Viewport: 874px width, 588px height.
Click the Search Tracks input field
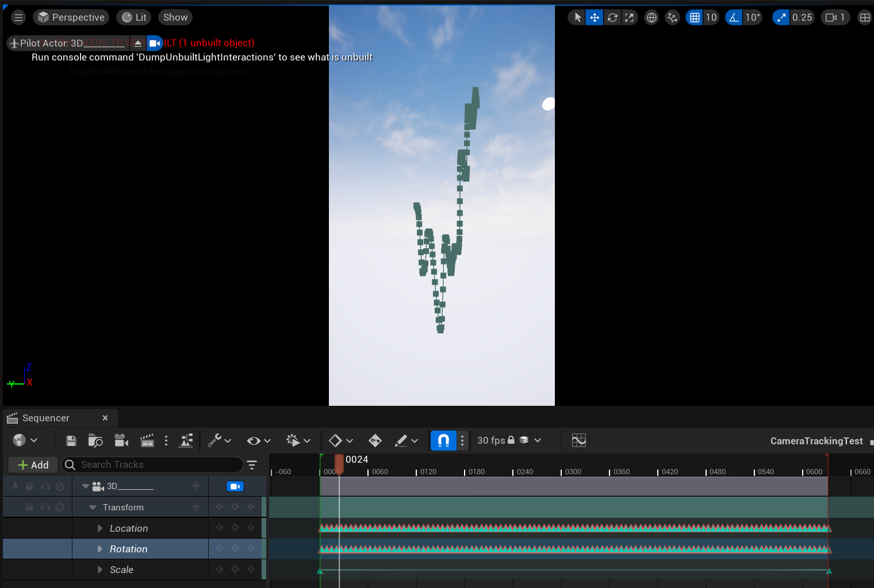(152, 464)
